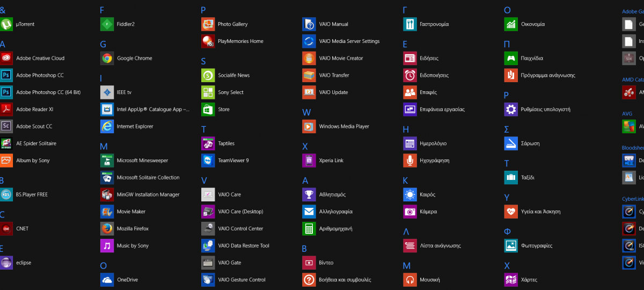This screenshot has width=644, height=290.
Task: Click the Greek Γ group header
Action: click(405, 10)
